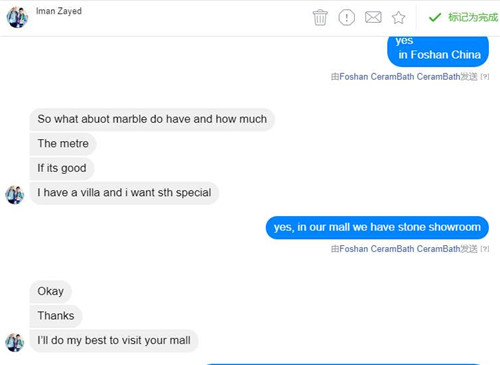The height and width of the screenshot is (365, 500).
Task: Report conversation via exclamation mark icon
Action: coord(347,17)
